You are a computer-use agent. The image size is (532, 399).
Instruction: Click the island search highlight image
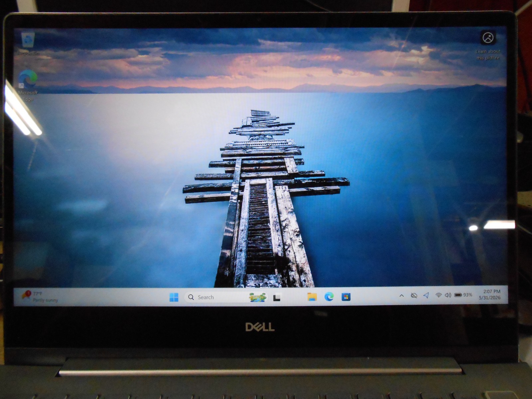point(258,297)
